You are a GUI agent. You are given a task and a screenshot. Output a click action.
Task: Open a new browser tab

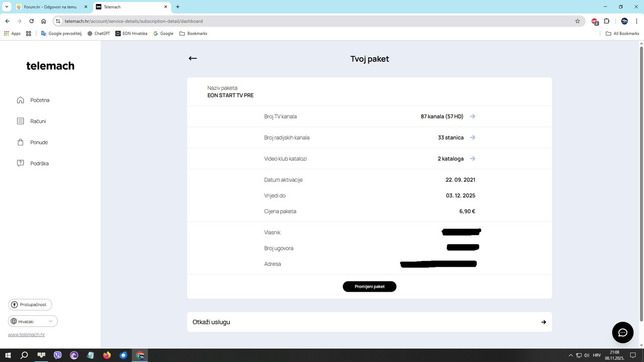coord(178,7)
